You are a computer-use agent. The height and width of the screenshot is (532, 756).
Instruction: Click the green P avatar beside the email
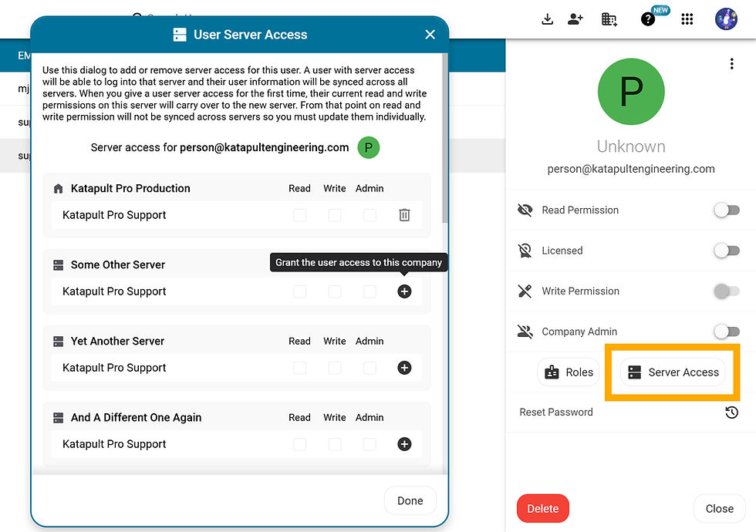pyautogui.click(x=369, y=147)
